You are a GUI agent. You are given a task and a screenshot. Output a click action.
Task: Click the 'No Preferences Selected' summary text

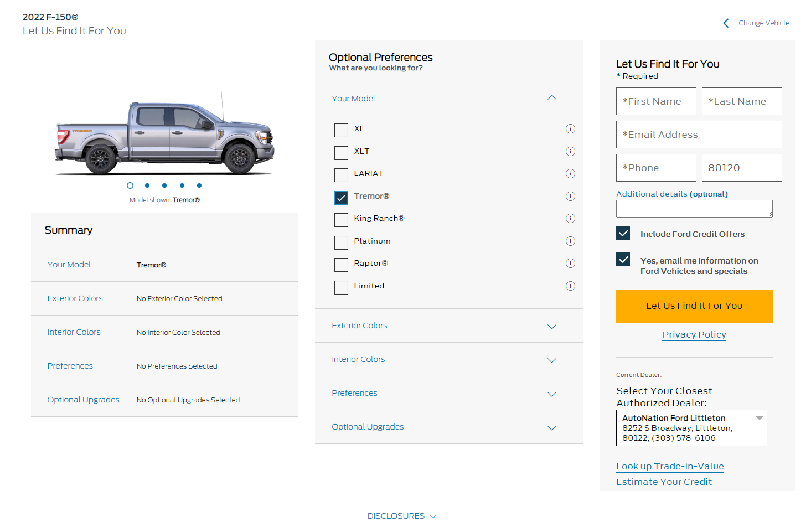pos(177,366)
